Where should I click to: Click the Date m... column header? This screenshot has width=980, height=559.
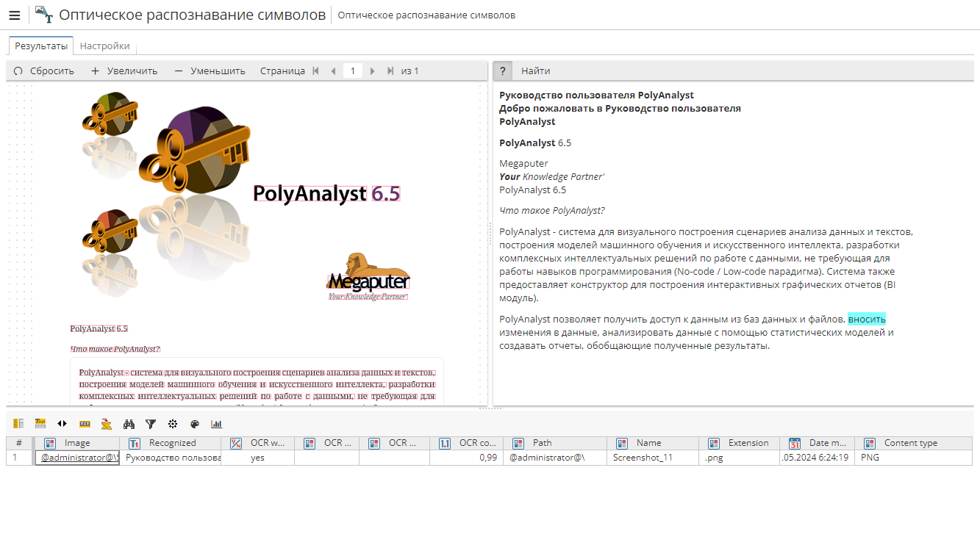(818, 443)
